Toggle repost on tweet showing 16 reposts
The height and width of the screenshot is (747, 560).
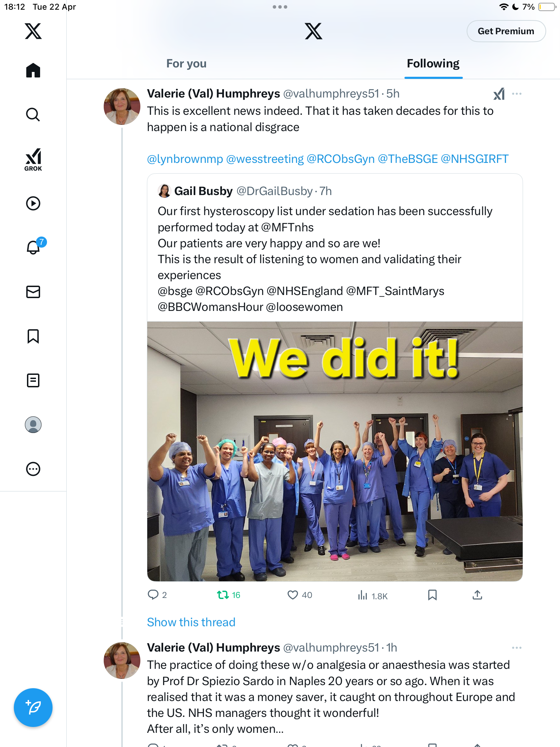[x=228, y=595]
